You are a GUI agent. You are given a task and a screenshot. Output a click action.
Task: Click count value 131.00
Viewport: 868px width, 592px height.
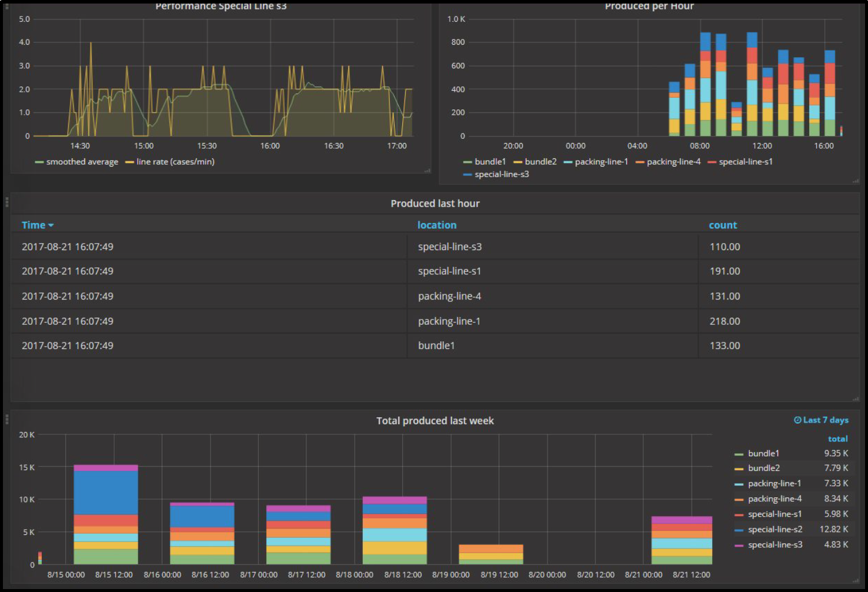tap(725, 297)
